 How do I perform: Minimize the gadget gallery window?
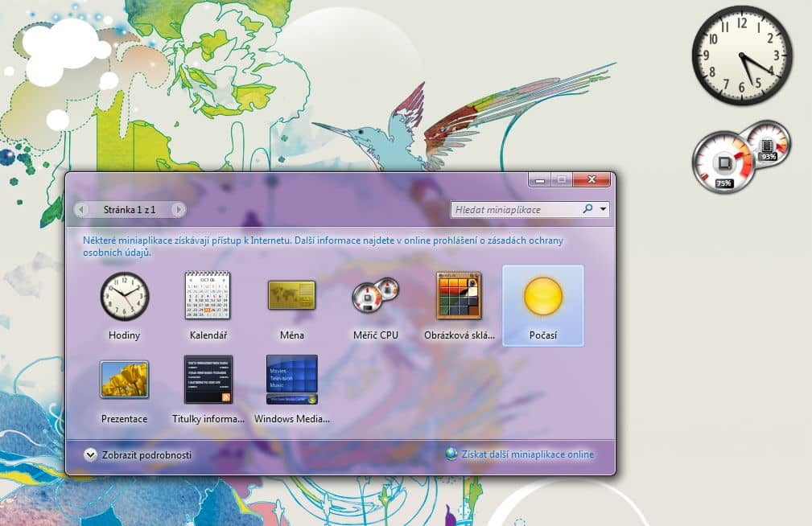point(540,179)
